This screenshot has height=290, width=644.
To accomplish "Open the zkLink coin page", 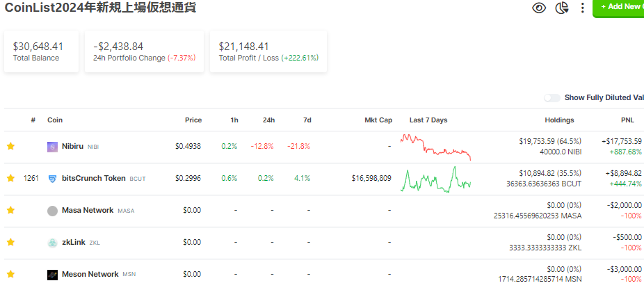I will 74,242.
